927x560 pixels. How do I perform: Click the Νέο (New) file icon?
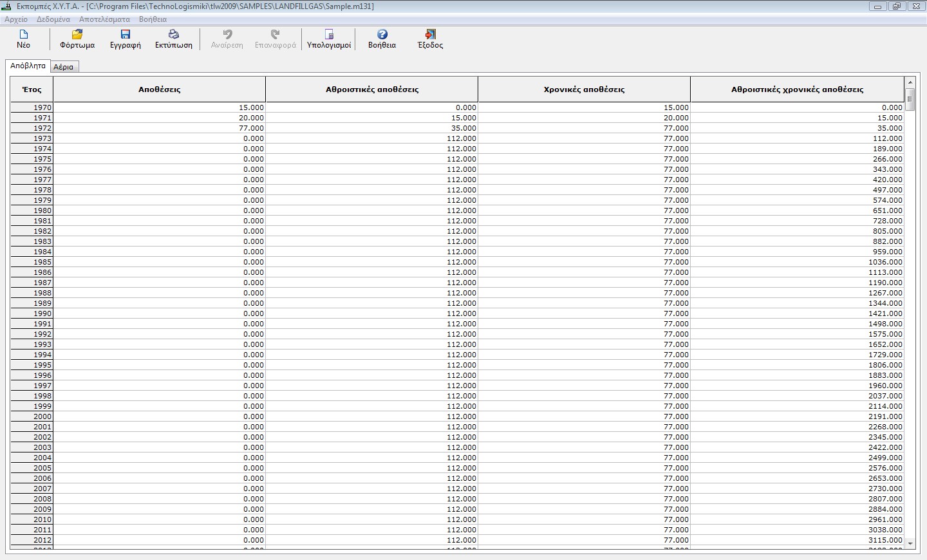(x=24, y=35)
